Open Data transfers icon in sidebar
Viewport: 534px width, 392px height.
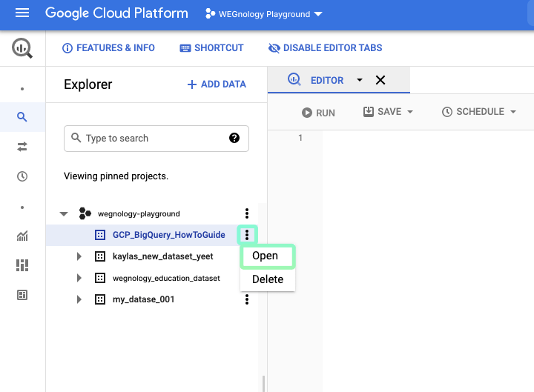[x=22, y=147]
